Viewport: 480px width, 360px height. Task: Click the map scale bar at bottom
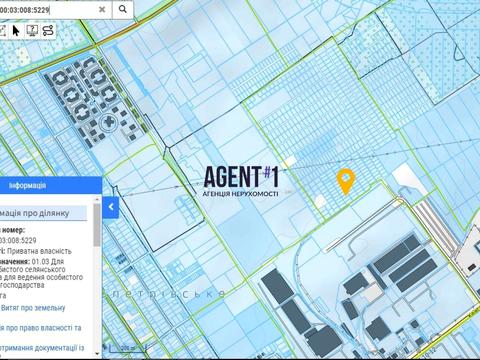click(x=127, y=348)
